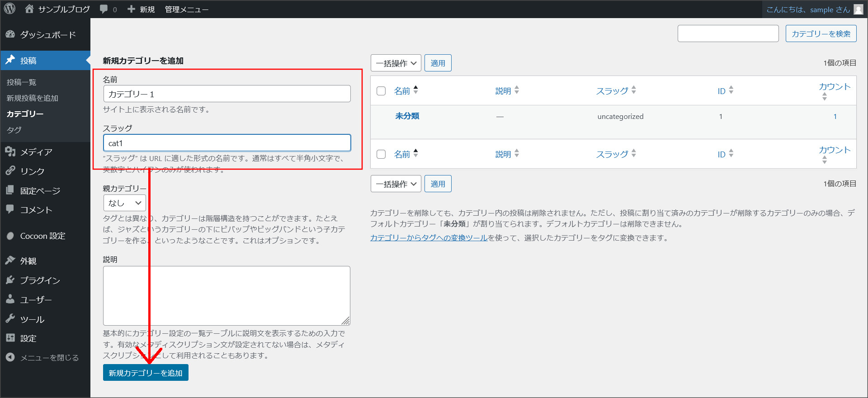The width and height of the screenshot is (868, 398).
Task: Open the Appearance brush icon
Action: (10, 261)
